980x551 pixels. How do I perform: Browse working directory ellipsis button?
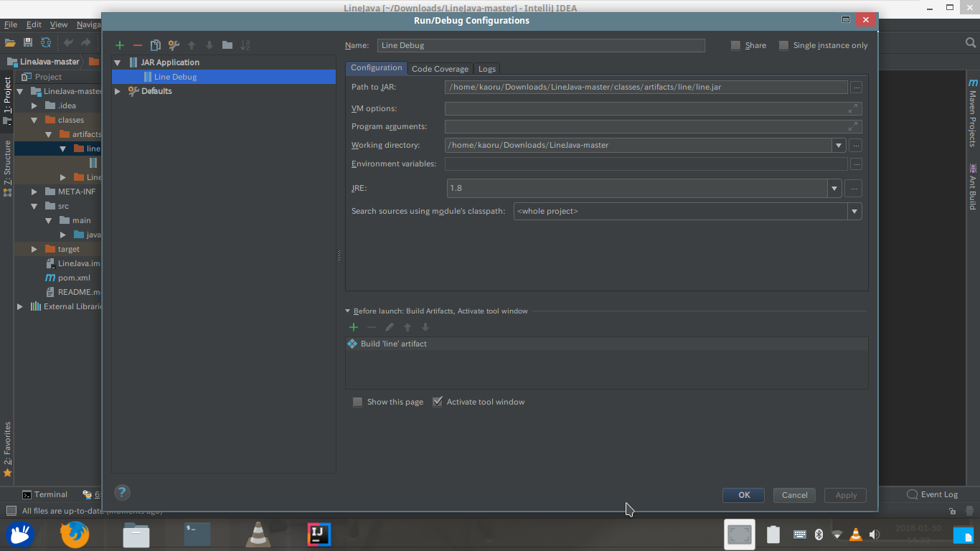[x=856, y=145]
